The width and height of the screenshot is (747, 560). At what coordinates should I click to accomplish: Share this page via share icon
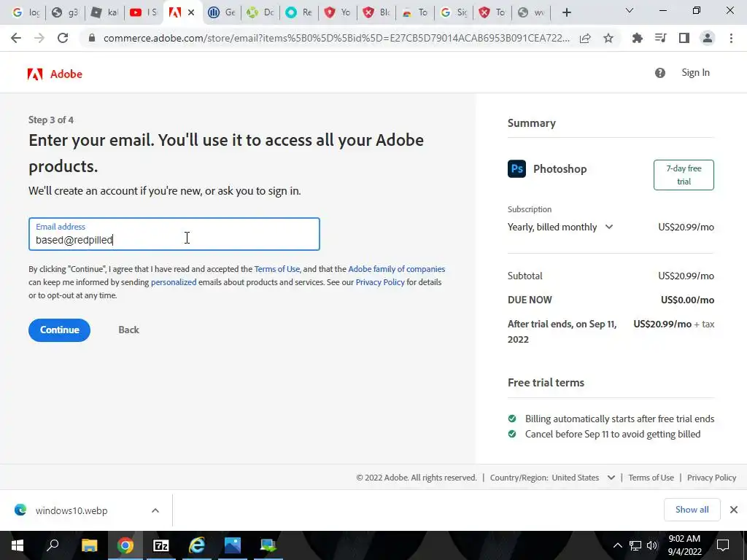(x=585, y=38)
